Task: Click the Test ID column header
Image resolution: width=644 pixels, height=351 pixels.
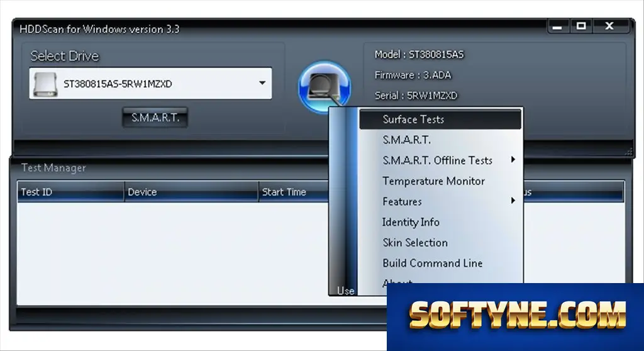Action: point(70,192)
